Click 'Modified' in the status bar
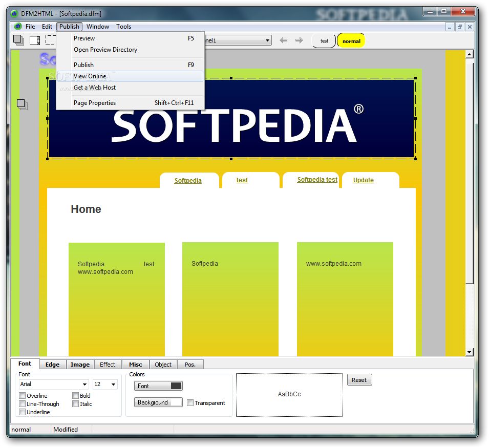 click(66, 429)
